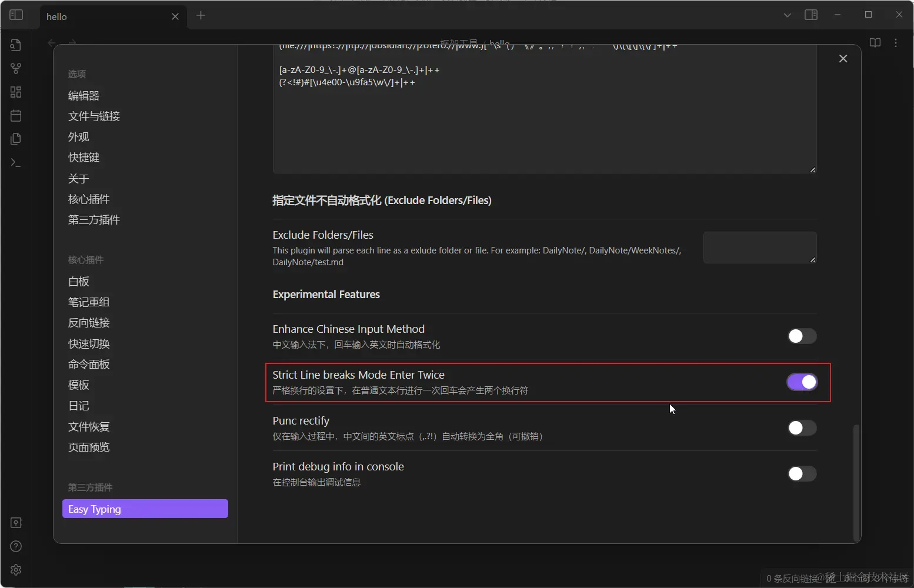Disable Strict Line breaks Mode Enter Twice
This screenshot has width=914, height=588.
pyautogui.click(x=802, y=382)
